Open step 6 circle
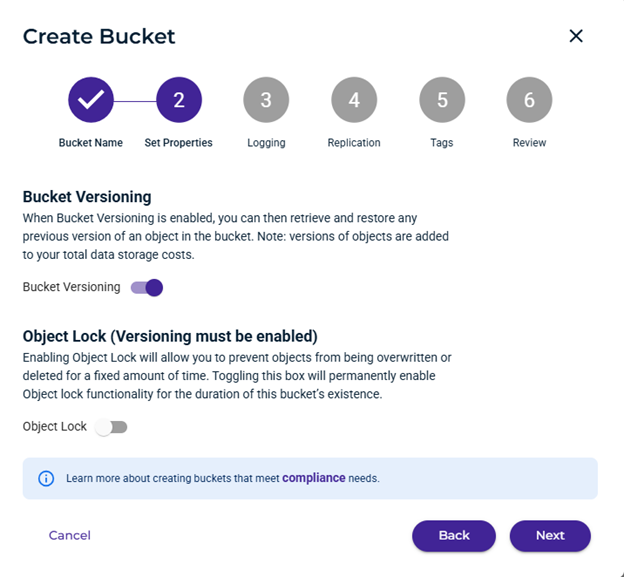 [x=529, y=99]
